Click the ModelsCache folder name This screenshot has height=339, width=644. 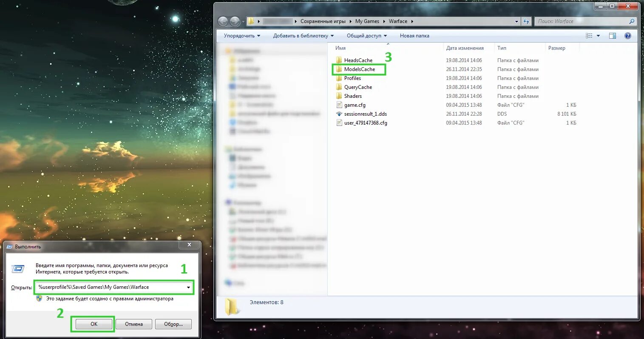point(360,69)
